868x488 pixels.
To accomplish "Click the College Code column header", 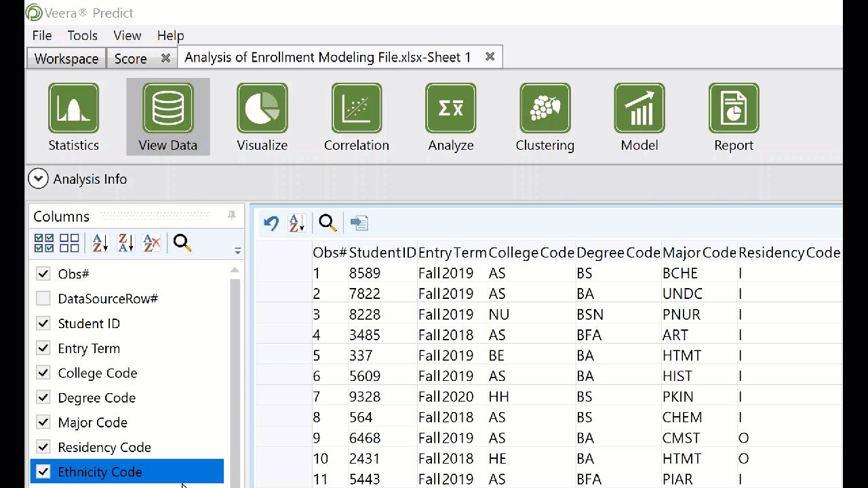I will coord(532,253).
